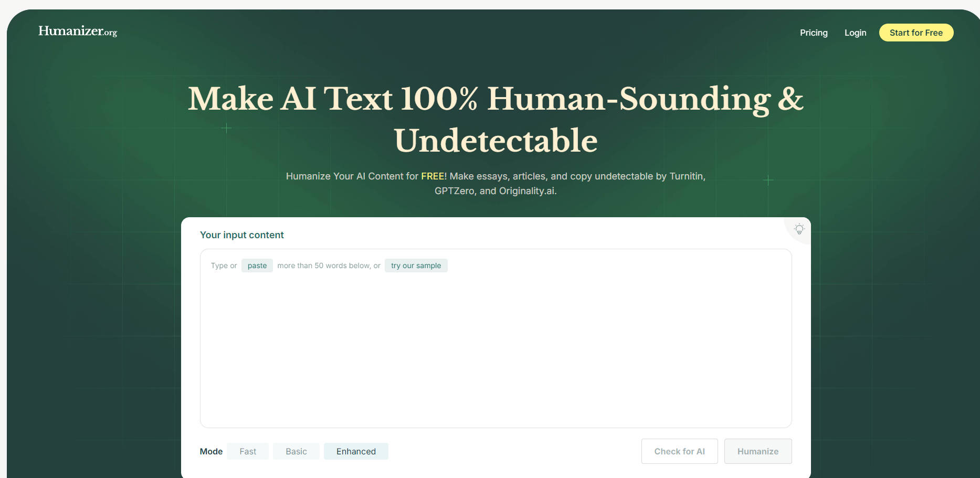Click the lightbulb tips icon
Image resolution: width=980 pixels, height=478 pixels.
point(799,229)
